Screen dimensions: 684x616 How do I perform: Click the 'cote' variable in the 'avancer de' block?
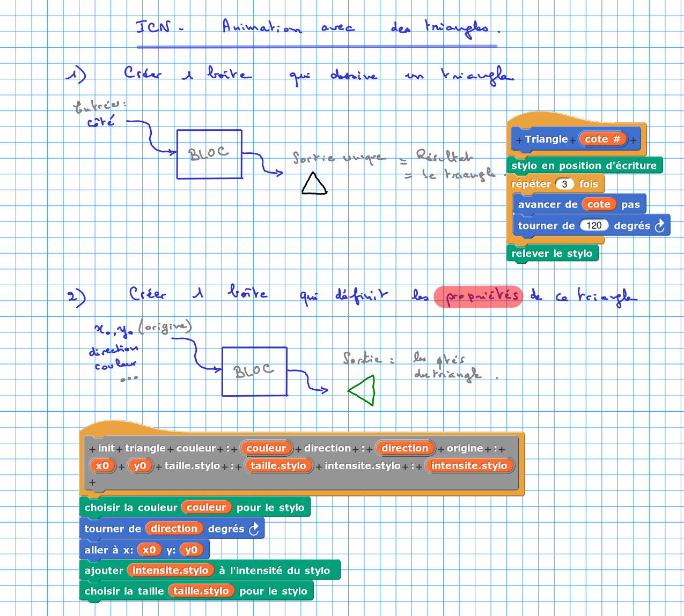click(598, 204)
